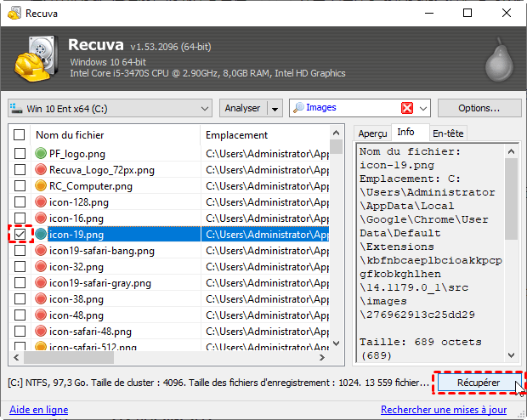527x420 pixels.
Task: Click the green status dot for PF_logo.png
Action: pyautogui.click(x=41, y=153)
